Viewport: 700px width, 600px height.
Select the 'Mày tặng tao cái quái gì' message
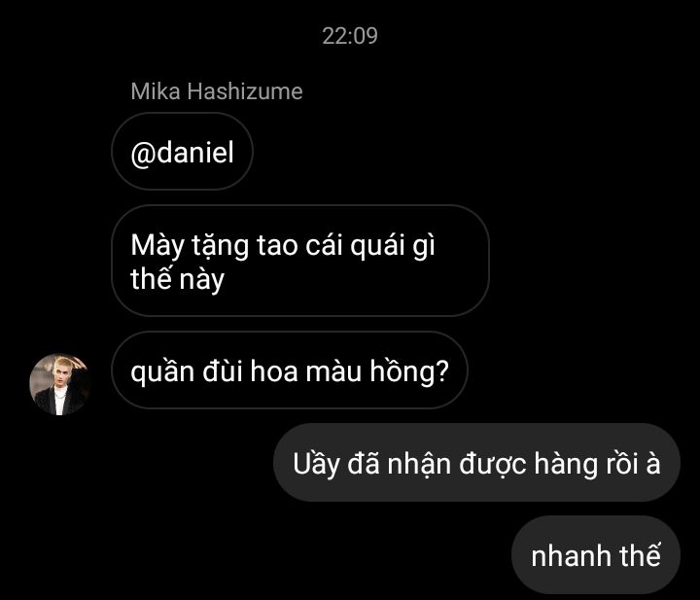pyautogui.click(x=300, y=262)
